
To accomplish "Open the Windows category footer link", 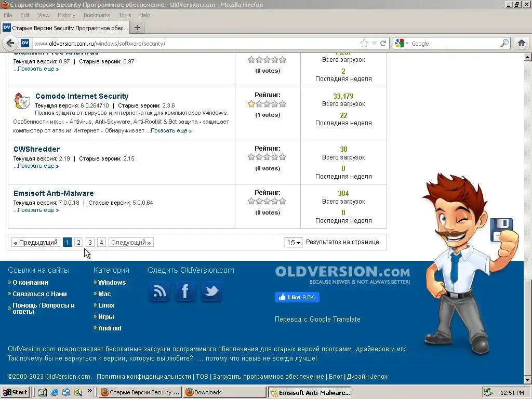I will pyautogui.click(x=112, y=282).
